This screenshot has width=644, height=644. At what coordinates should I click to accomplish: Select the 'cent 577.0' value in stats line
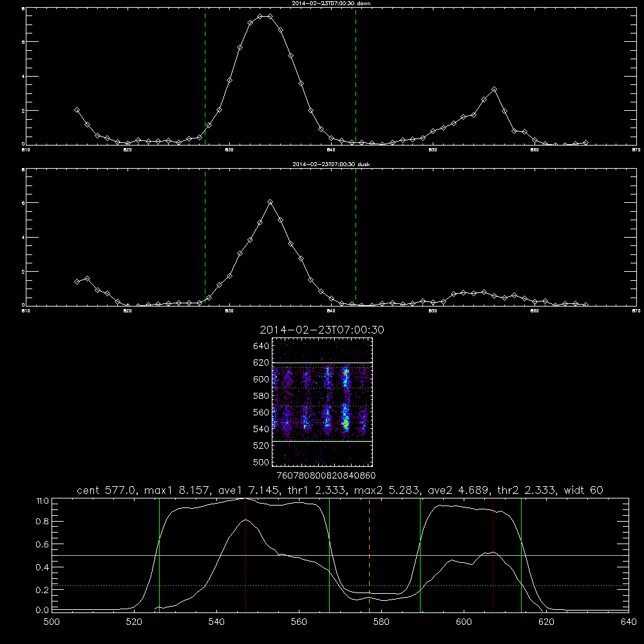point(105,490)
